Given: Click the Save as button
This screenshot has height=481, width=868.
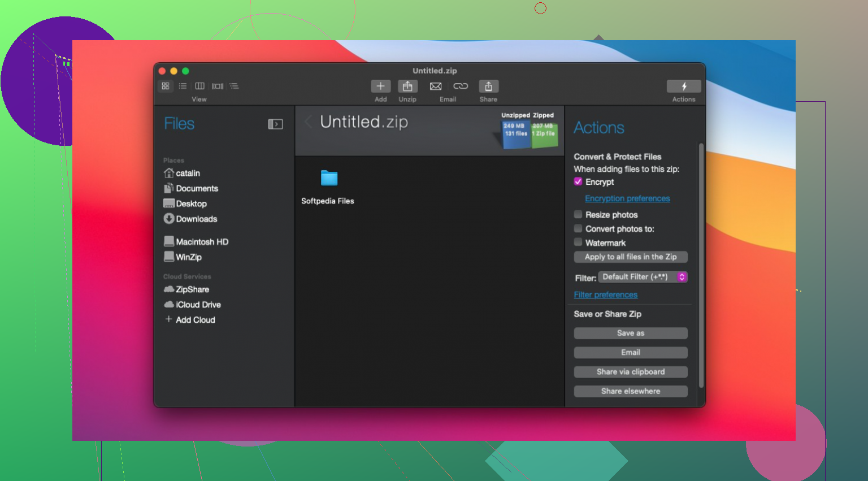Looking at the screenshot, I should [631, 333].
